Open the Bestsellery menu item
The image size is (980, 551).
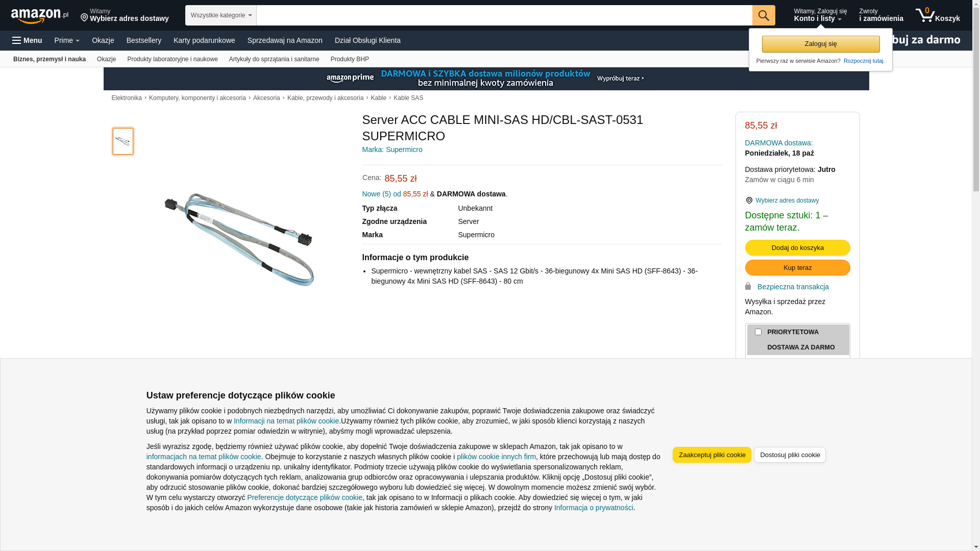coord(144,40)
